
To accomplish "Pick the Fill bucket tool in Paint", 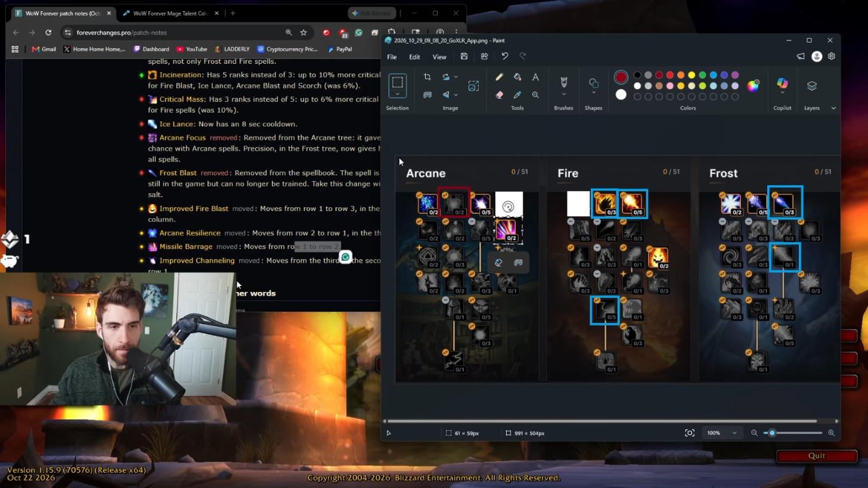I will pyautogui.click(x=517, y=77).
